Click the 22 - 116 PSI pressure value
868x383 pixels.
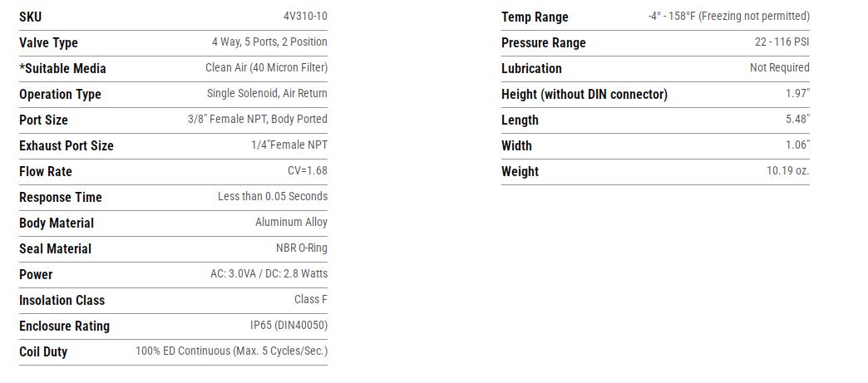[x=782, y=42]
